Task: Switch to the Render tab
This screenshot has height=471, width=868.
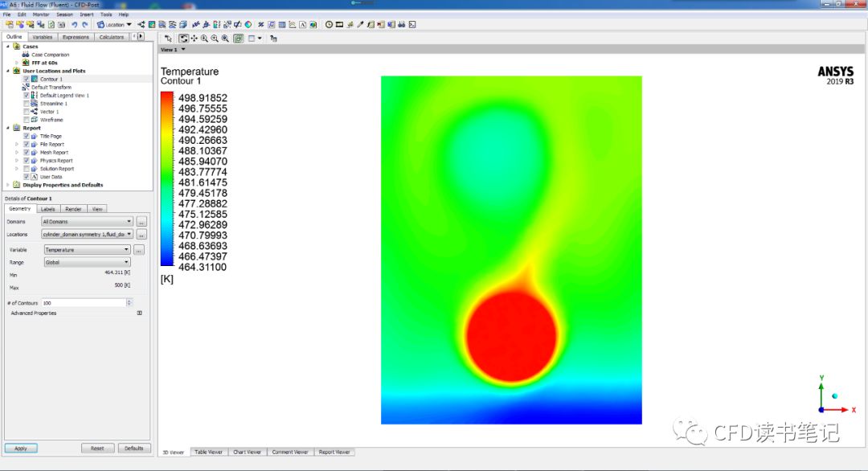Action: [73, 209]
